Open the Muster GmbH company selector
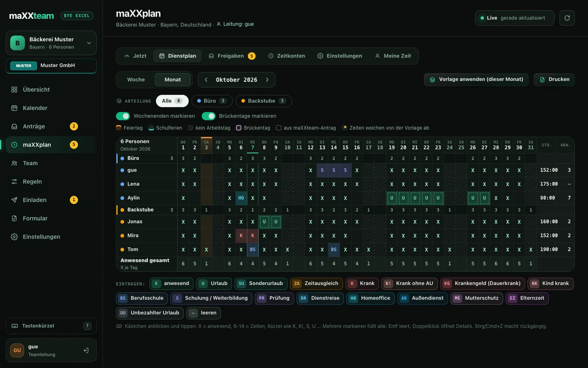The width and height of the screenshot is (588, 368). click(x=51, y=66)
